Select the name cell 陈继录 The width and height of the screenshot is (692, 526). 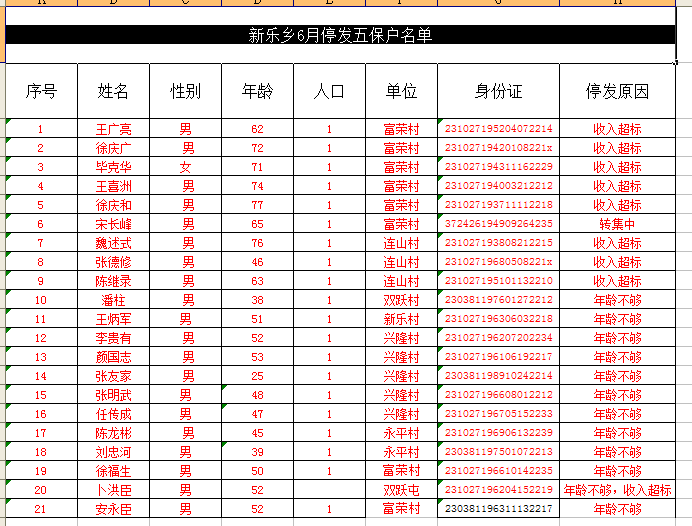[113, 281]
